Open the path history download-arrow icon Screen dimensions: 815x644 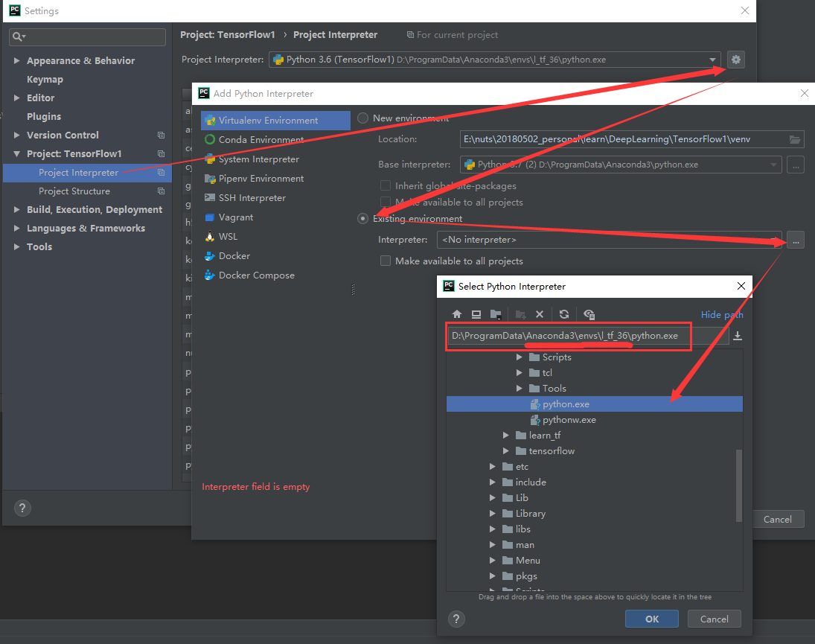737,336
